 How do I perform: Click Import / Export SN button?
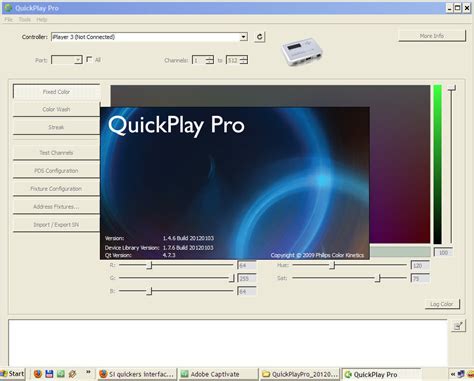pyautogui.click(x=56, y=225)
